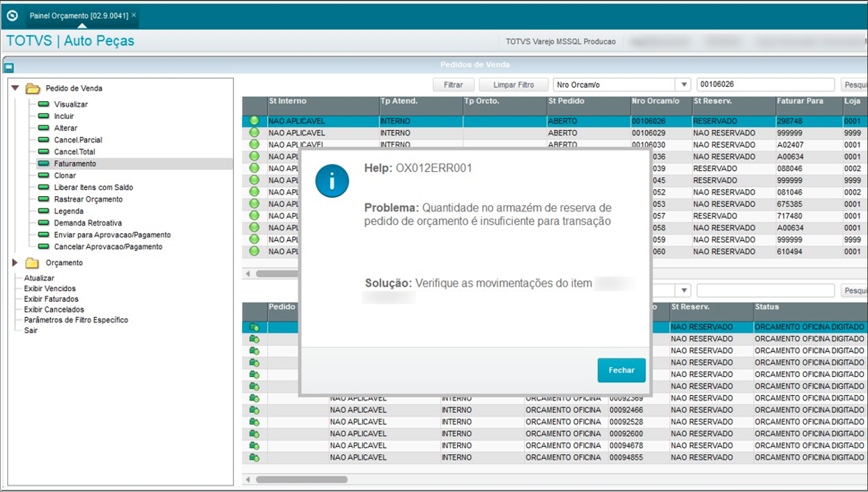This screenshot has height=492, width=868.
Task: Click the TOTVS Varejo MSSQL Producao label
Action: coord(561,42)
